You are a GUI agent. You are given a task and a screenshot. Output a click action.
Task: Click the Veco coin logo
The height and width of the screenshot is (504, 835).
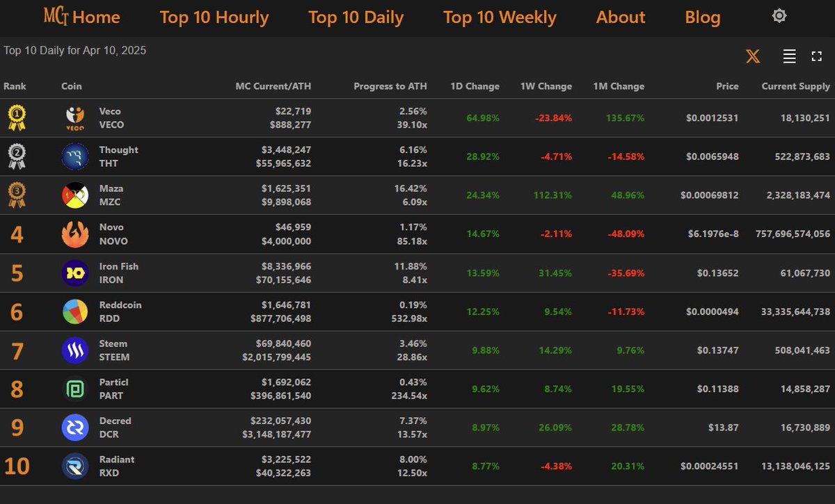coord(74,118)
